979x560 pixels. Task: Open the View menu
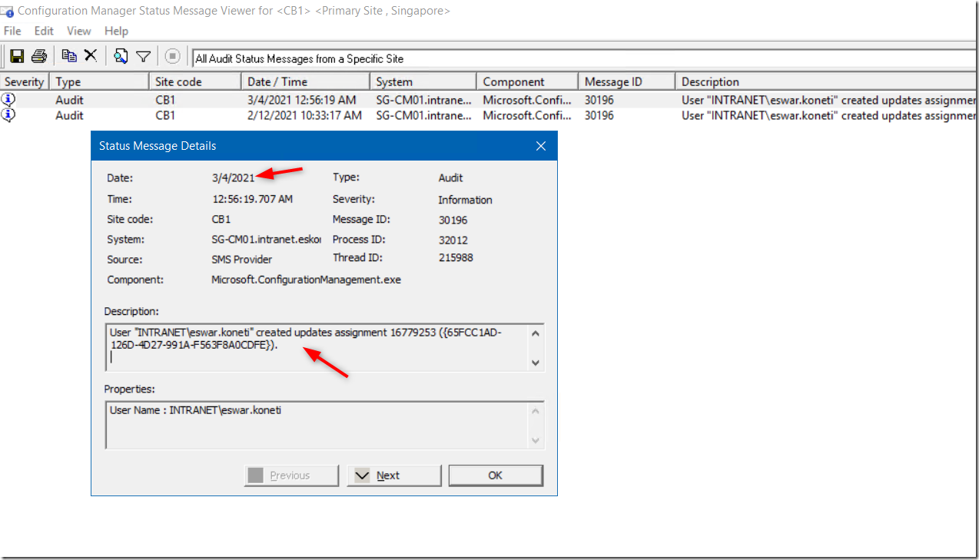pyautogui.click(x=78, y=31)
